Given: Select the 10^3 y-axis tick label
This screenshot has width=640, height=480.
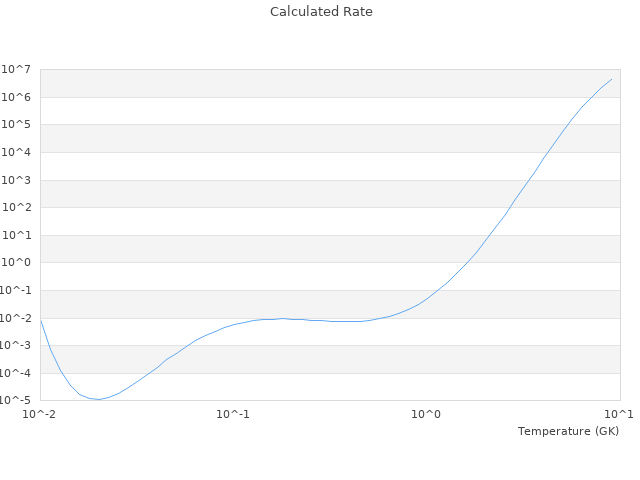Looking at the screenshot, I should [17, 180].
